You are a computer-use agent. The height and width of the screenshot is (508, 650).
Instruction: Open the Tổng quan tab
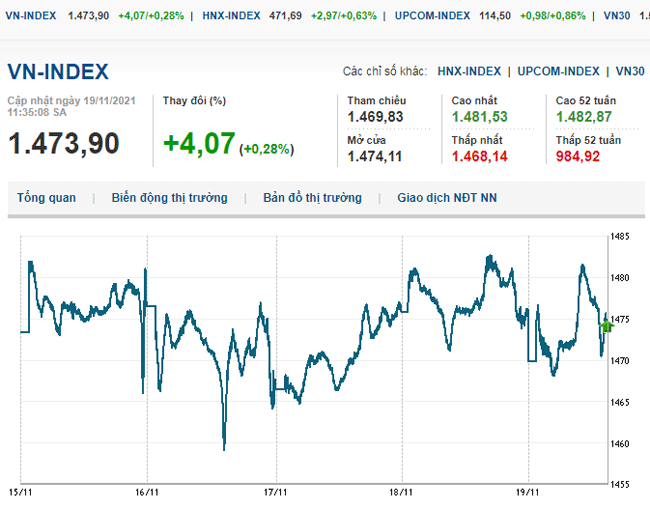[46, 198]
